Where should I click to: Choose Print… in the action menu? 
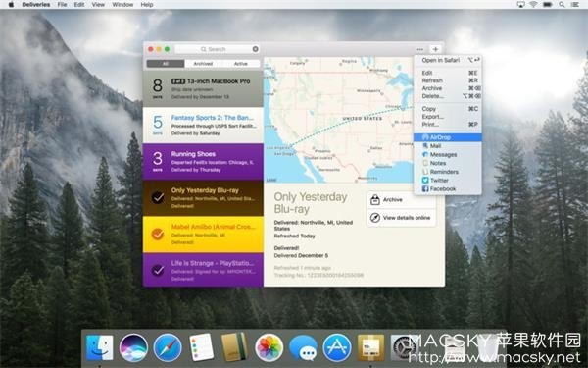click(448, 124)
